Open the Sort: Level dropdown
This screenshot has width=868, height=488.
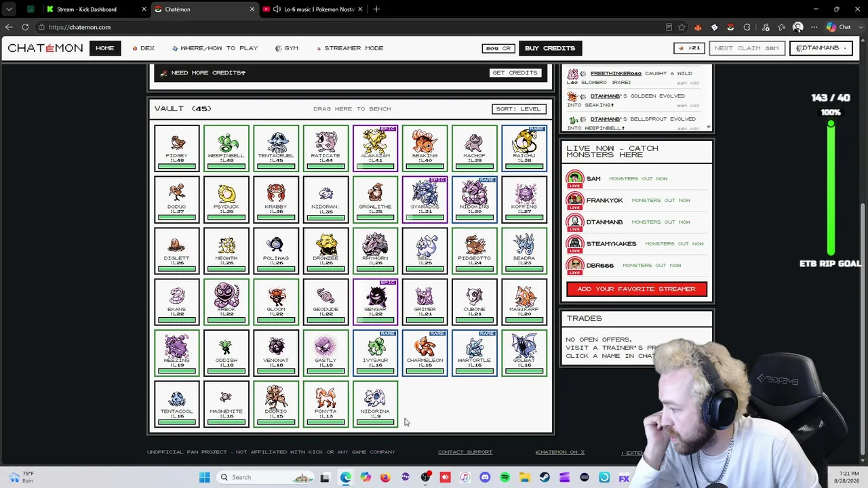[519, 108]
